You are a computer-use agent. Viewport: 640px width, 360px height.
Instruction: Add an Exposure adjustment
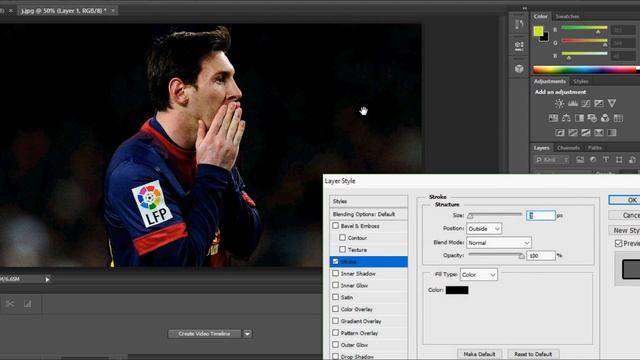click(x=599, y=103)
